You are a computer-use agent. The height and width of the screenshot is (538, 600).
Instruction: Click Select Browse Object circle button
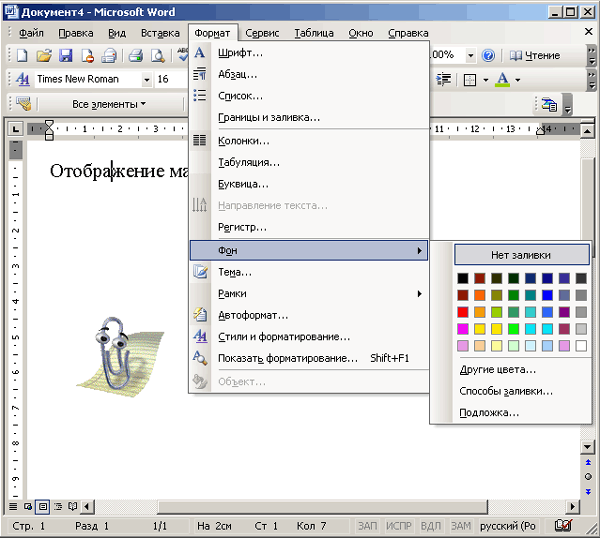coord(588,477)
